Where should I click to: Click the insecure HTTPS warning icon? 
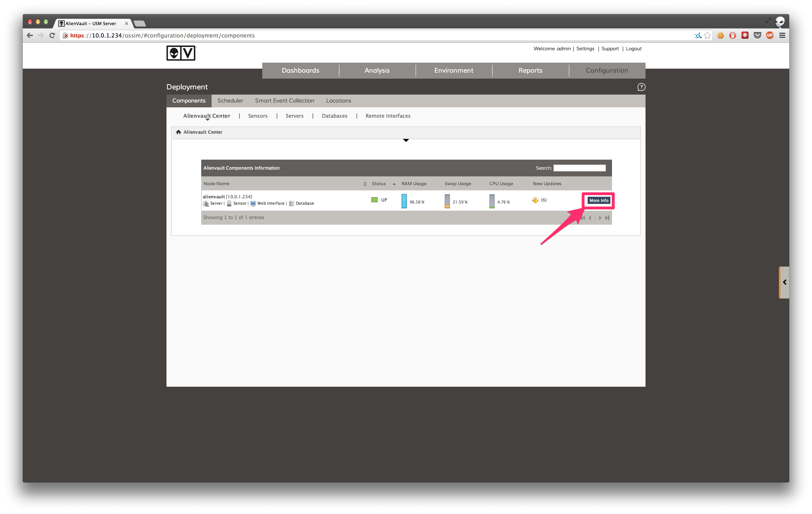coord(66,35)
